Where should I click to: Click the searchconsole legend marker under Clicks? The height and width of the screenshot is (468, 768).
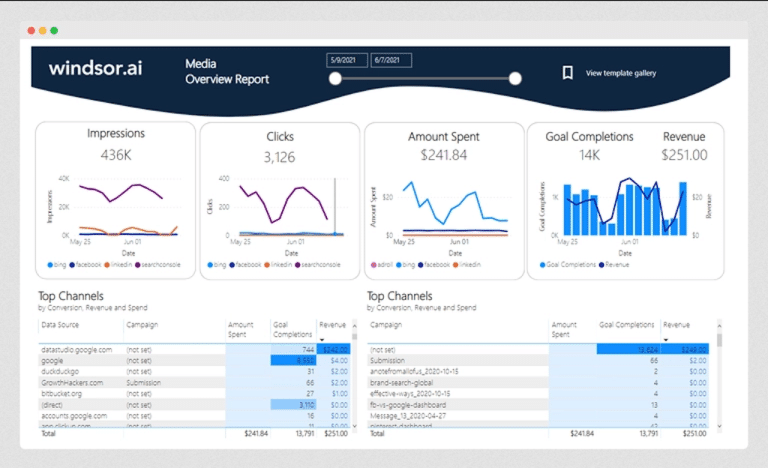(296, 265)
